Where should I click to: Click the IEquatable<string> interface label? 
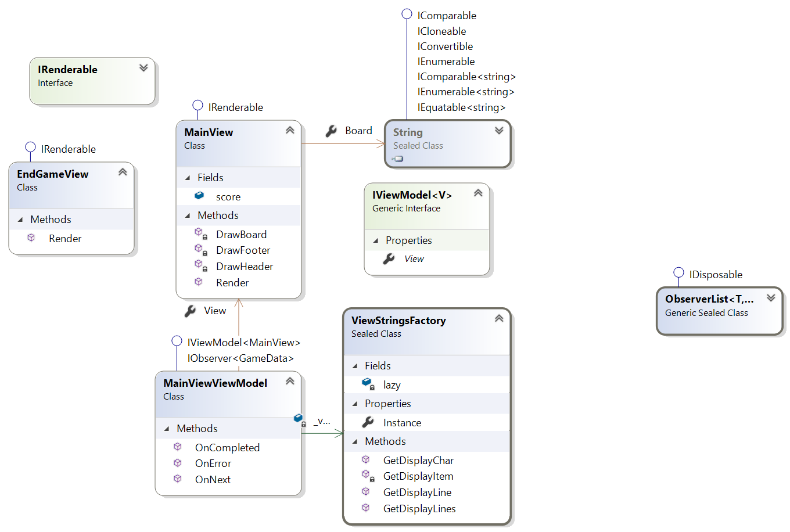pos(461,107)
